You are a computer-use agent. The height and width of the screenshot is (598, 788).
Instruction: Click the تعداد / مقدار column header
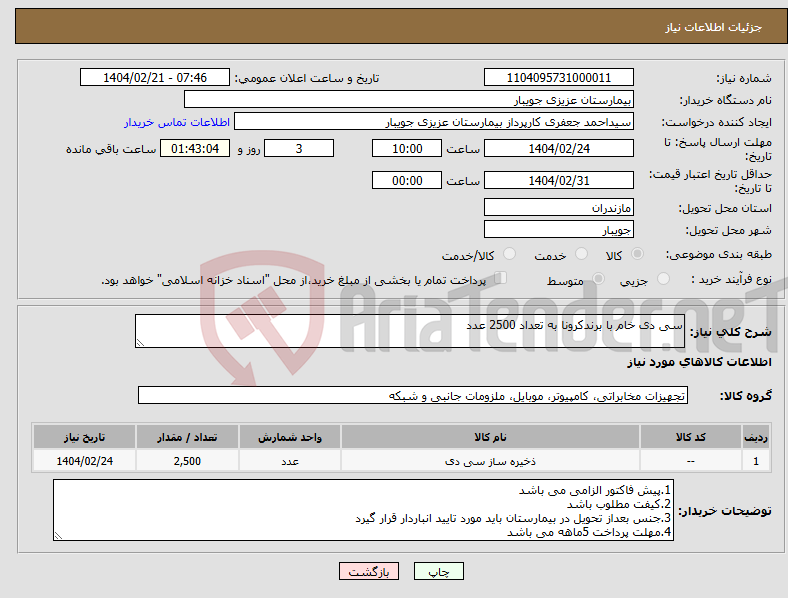(x=187, y=437)
